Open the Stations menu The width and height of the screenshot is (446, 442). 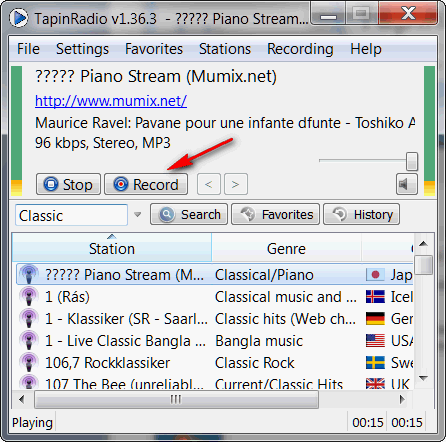click(x=225, y=49)
